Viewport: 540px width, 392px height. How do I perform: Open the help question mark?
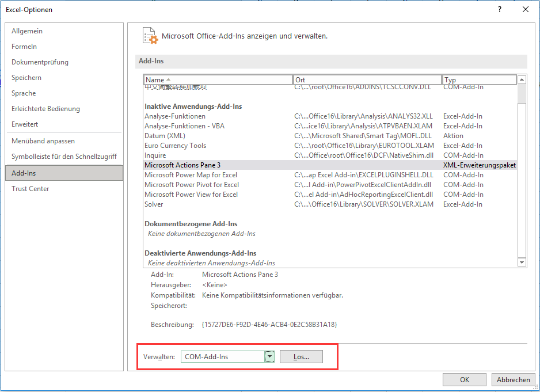click(x=499, y=9)
